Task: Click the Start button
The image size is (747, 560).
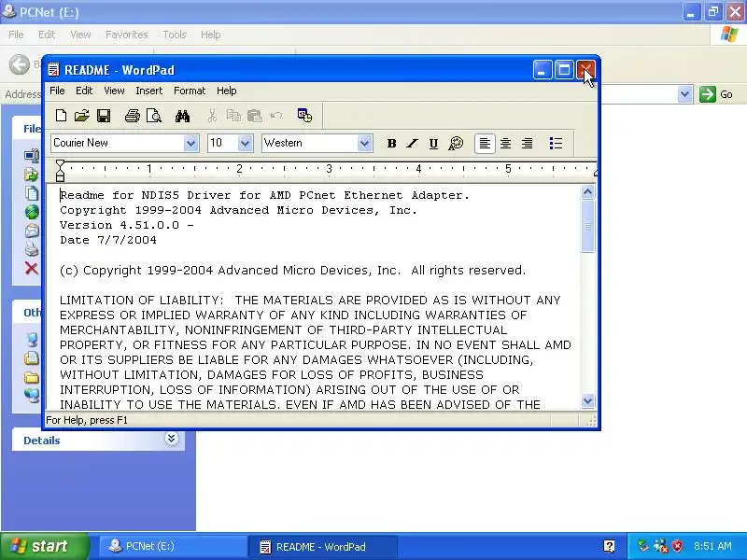Action: [x=45, y=546]
